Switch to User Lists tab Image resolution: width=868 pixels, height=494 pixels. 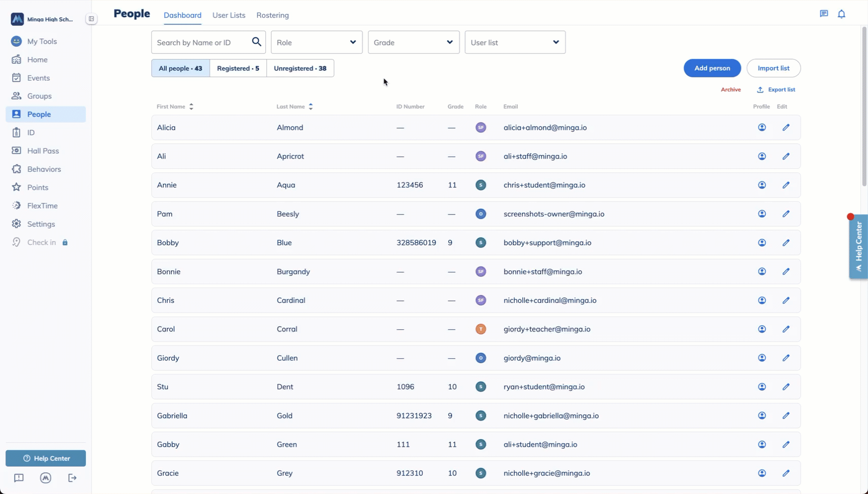click(x=229, y=15)
